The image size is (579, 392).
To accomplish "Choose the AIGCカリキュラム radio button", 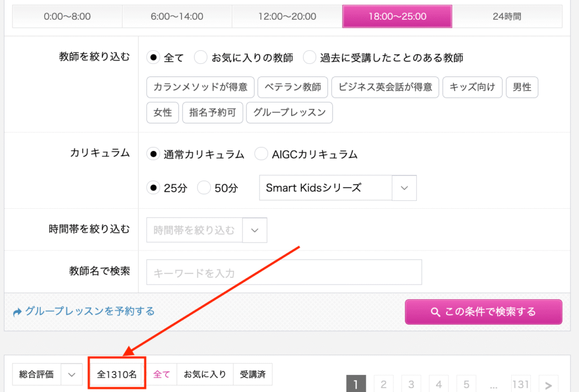I will [x=261, y=154].
